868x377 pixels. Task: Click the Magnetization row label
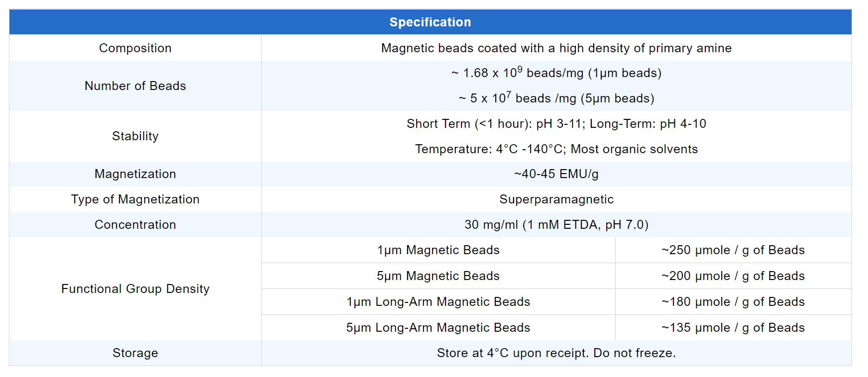point(135,174)
